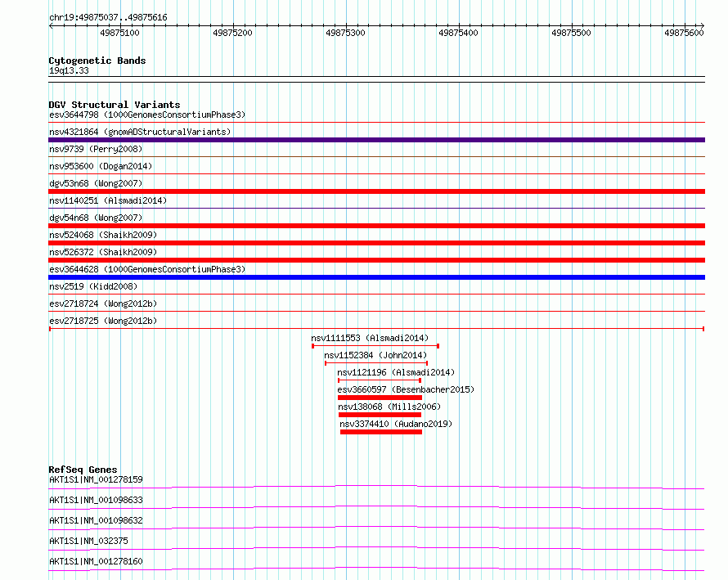728x580 pixels.
Task: Select the esv3660597 red variant bar
Action: tap(380, 398)
